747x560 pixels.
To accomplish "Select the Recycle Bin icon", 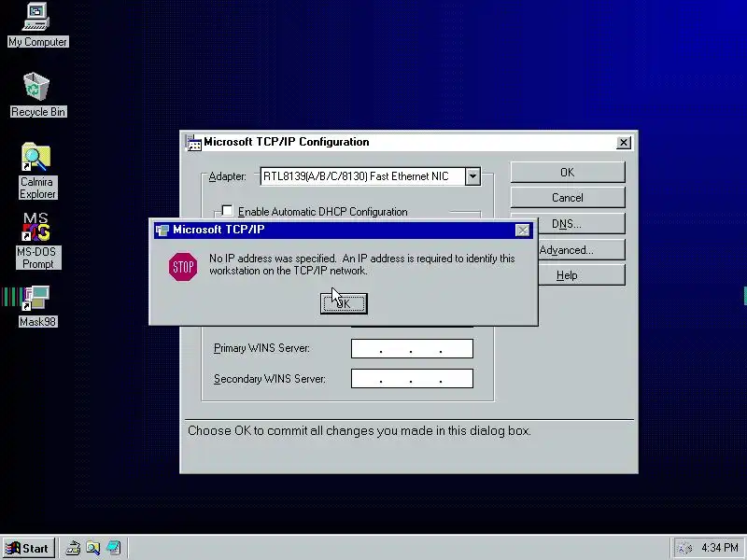I will pyautogui.click(x=37, y=95).
